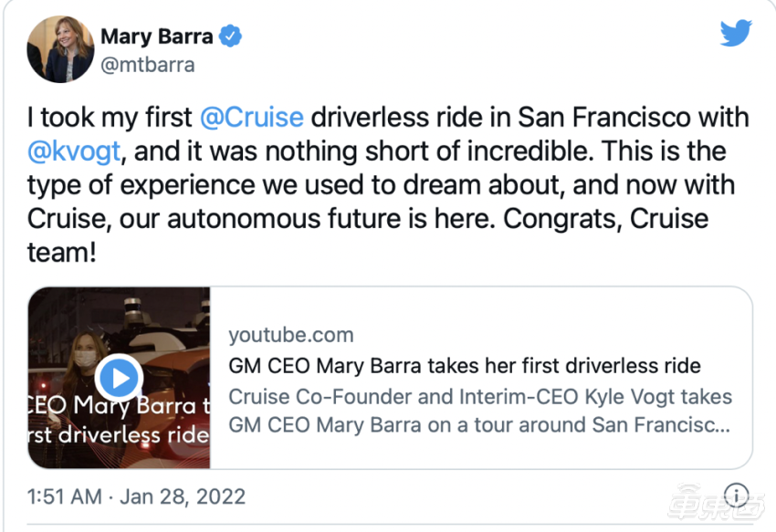Viewport: 776px width, 532px height.
Task: Open the @kvogt mention link
Action: pos(74,151)
